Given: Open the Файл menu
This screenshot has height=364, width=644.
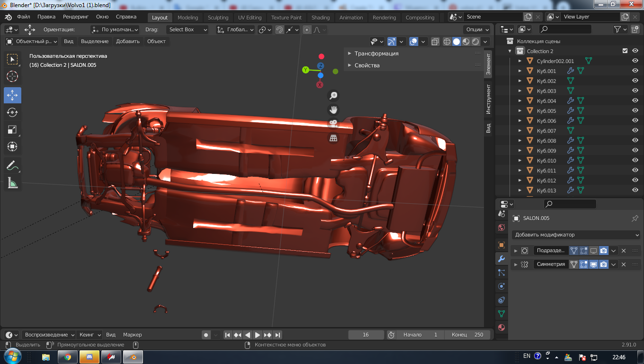Looking at the screenshot, I should [24, 17].
